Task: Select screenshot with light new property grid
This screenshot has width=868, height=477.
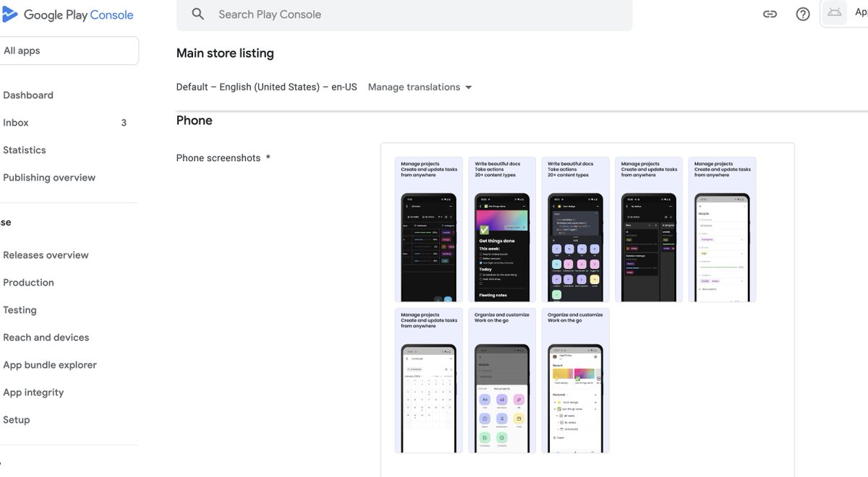Action: point(502,381)
